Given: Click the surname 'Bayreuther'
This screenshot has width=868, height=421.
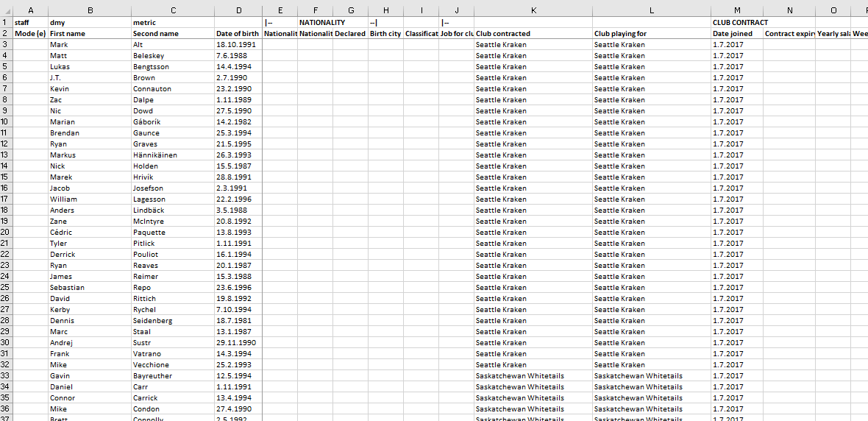Looking at the screenshot, I should 152,375.
